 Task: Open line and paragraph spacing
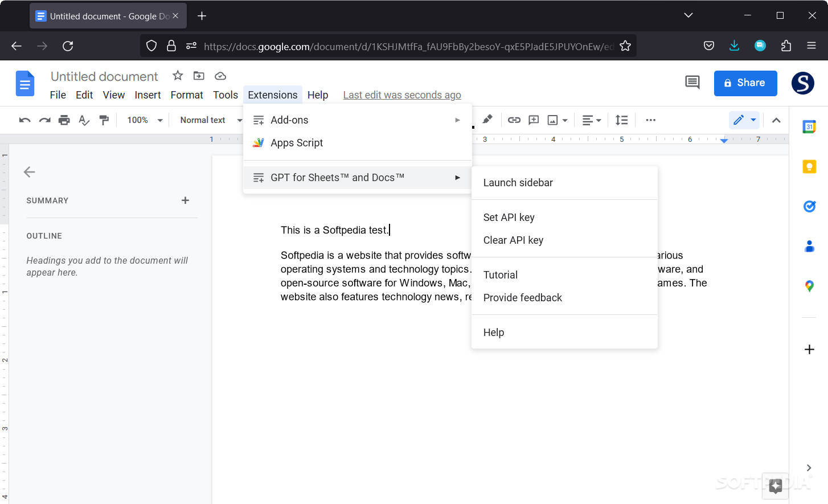coord(621,120)
